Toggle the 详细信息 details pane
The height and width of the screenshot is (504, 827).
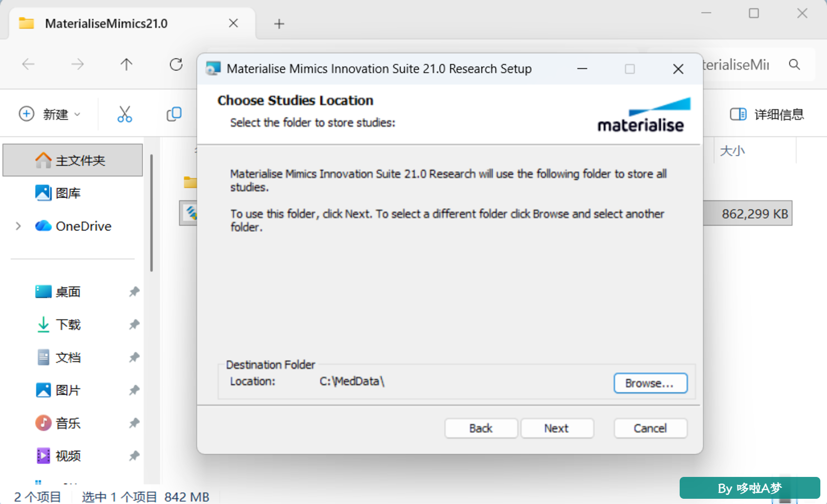(766, 114)
